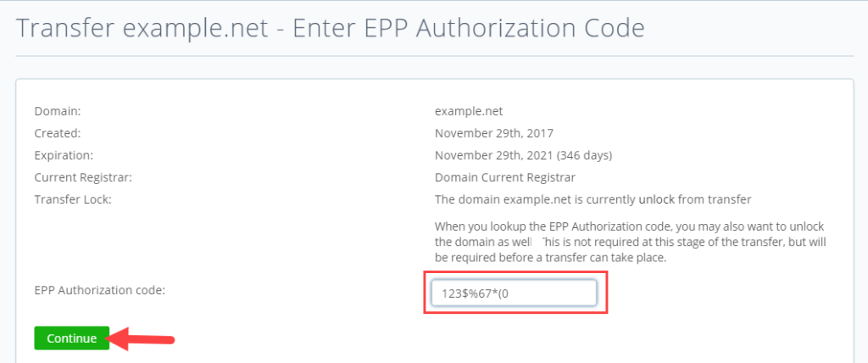Viewport: 868px width, 363px height.
Task: Click the "Current Registrar:" label
Action: 82,177
